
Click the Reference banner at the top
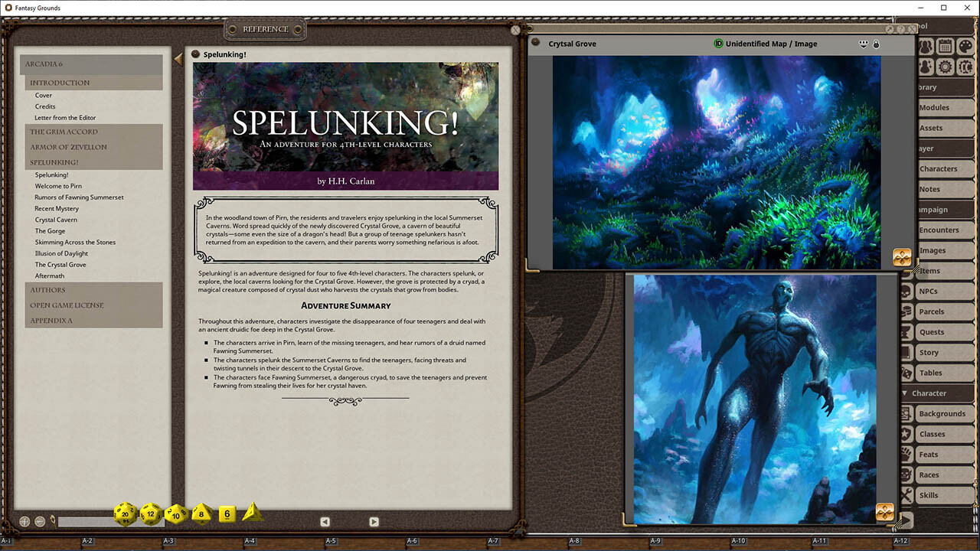pyautogui.click(x=265, y=28)
